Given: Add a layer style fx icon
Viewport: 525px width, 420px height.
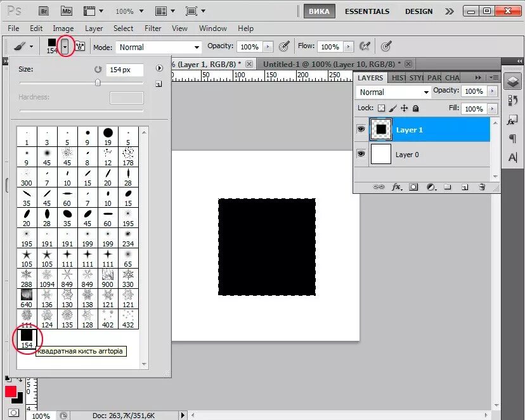Looking at the screenshot, I should pos(397,187).
